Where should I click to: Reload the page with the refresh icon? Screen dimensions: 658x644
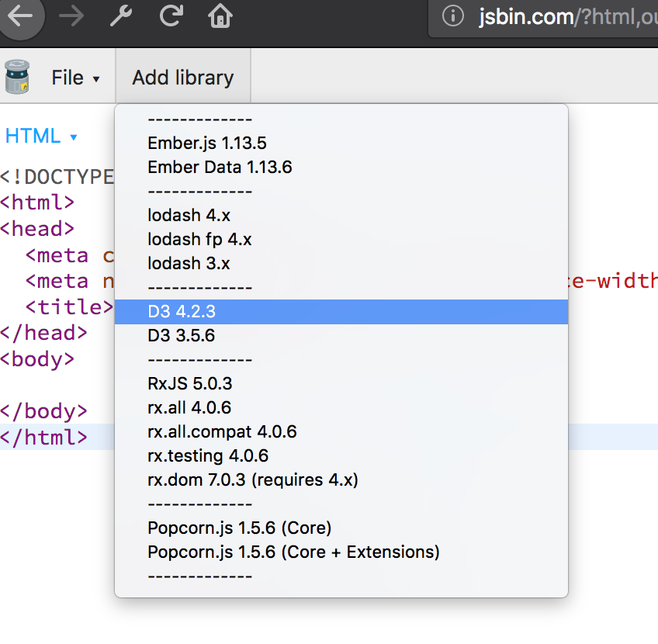click(x=171, y=16)
